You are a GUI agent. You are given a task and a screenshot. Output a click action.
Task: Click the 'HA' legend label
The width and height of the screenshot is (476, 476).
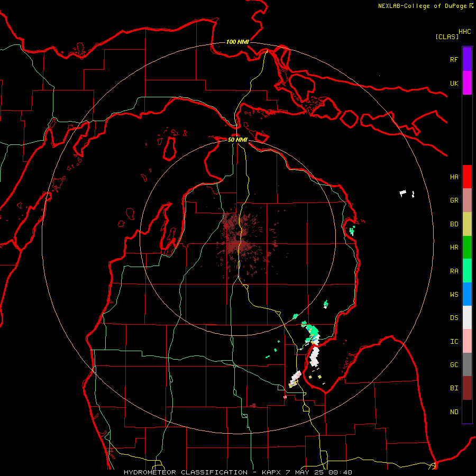[x=454, y=177]
